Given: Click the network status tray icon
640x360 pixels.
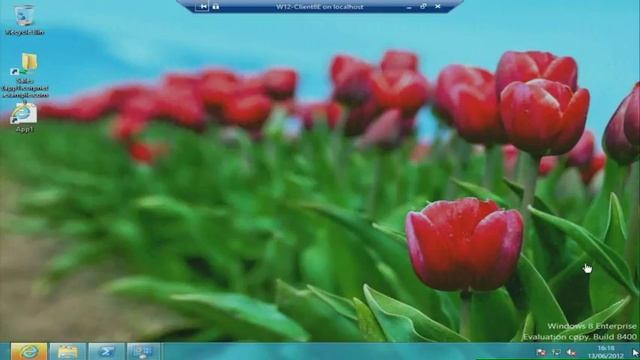Looking at the screenshot, I should click(x=556, y=352).
